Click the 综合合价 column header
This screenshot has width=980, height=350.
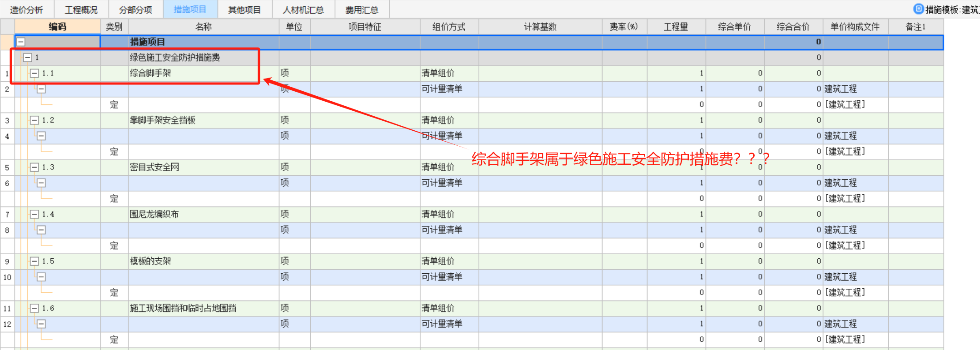[793, 27]
